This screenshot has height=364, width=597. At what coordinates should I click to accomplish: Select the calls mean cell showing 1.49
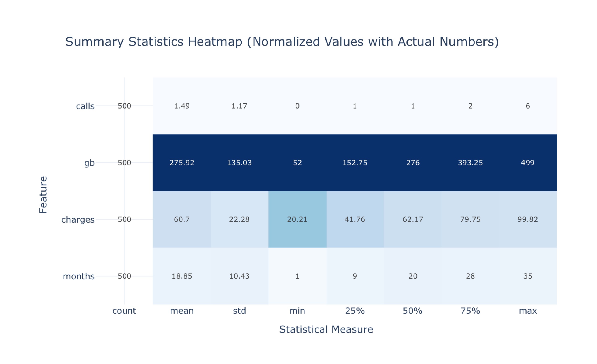[x=182, y=106]
